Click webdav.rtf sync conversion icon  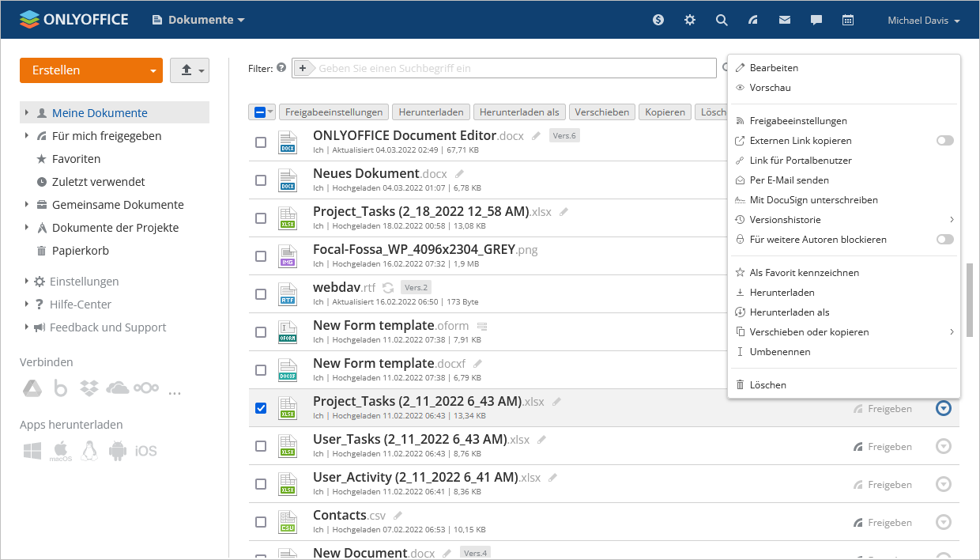coord(388,288)
